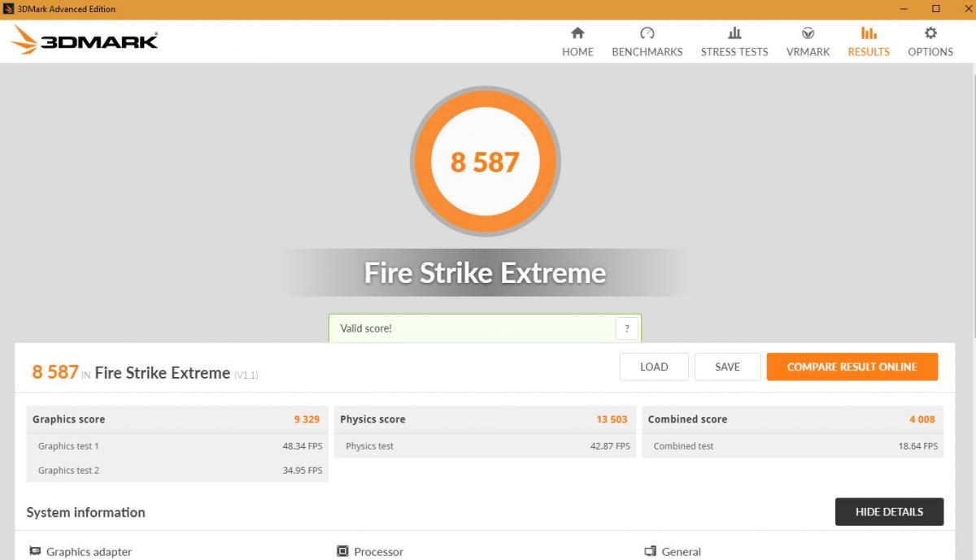Click the Physics score value 13 503
The width and height of the screenshot is (976, 560).
click(x=612, y=419)
